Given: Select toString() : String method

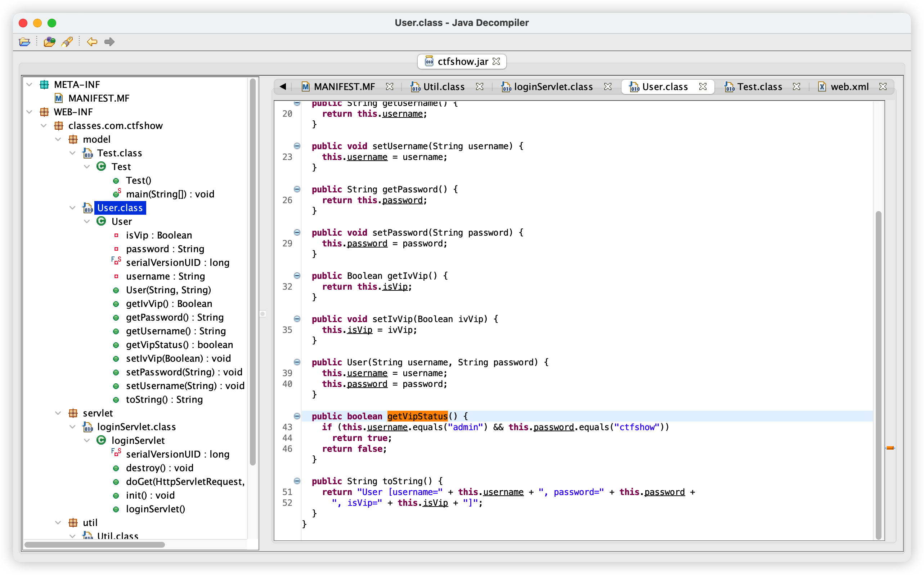Looking at the screenshot, I should [x=164, y=399].
